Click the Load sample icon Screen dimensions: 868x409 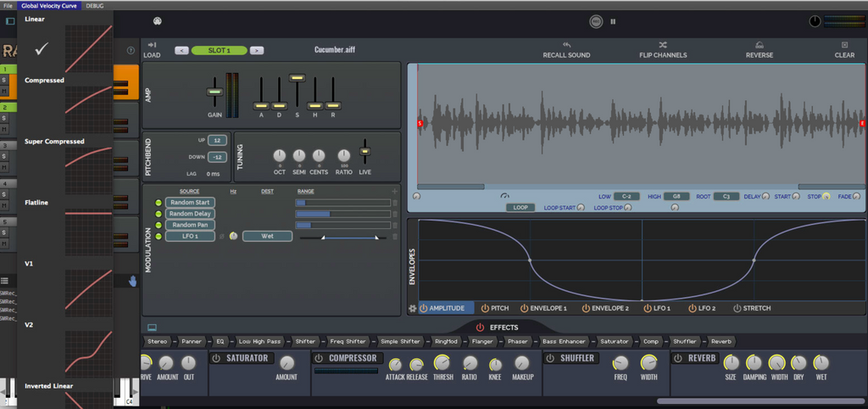pyautogui.click(x=152, y=45)
